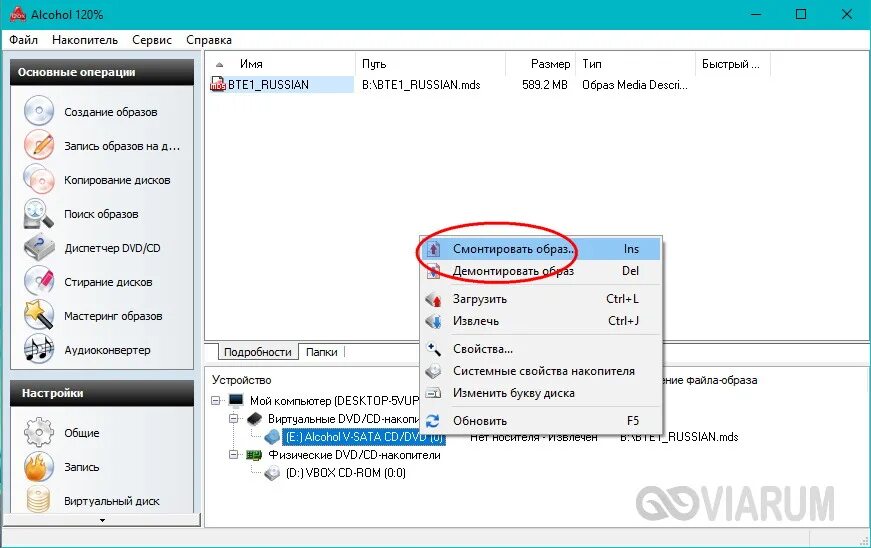Viewport: 871px width, 548px height.
Task: Choose Демонтировать образ from context menu
Action: (540, 272)
